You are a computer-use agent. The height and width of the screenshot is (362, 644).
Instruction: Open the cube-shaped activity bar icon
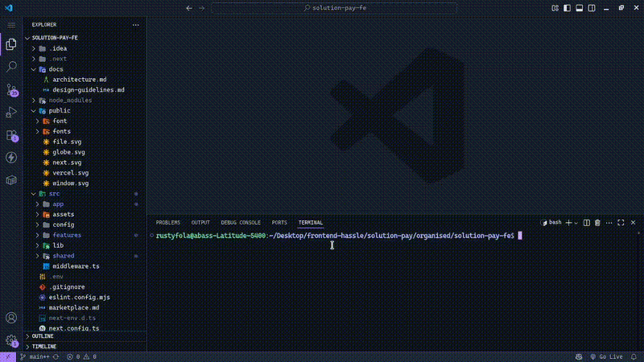[11, 180]
